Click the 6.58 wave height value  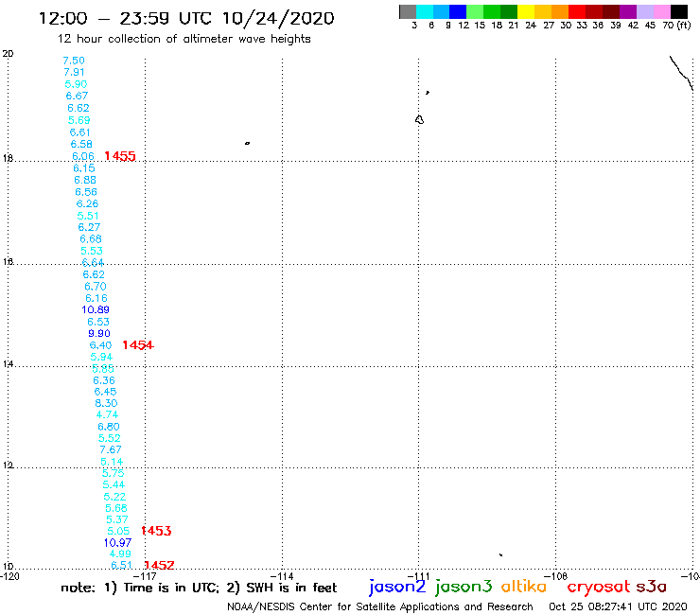(x=81, y=144)
